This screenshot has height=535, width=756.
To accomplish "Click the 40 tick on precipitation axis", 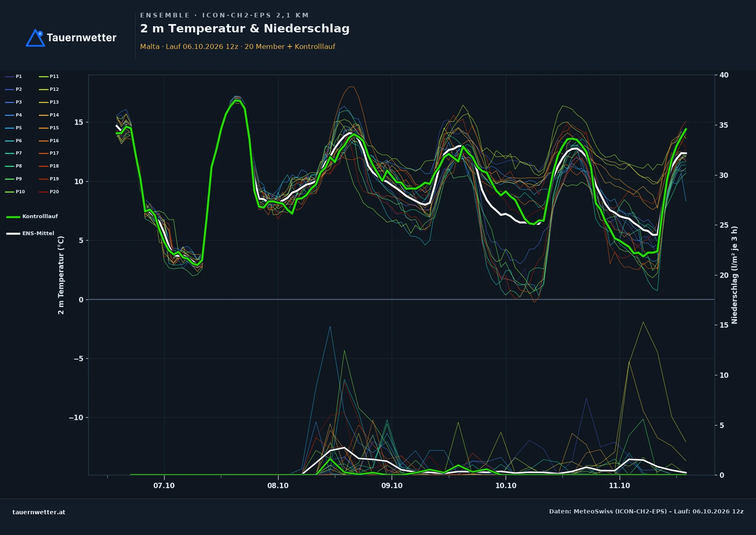I will tap(724, 75).
